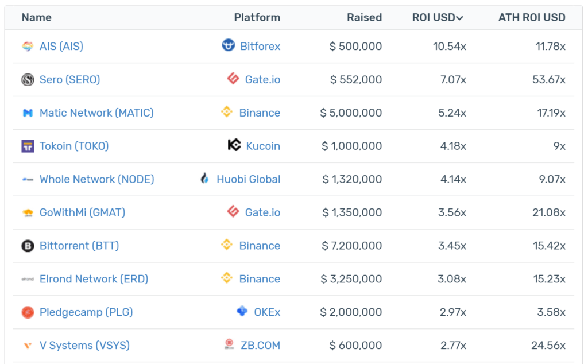
Task: Click the Tokoin purple square icon
Action: [x=28, y=146]
